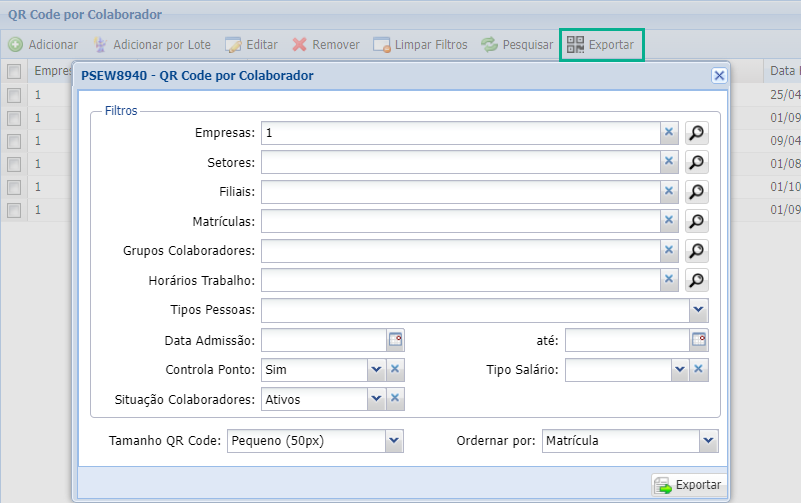Viewport: 801px width, 503px height.
Task: Click Limpar Filtros in the toolbar
Action: point(420,45)
